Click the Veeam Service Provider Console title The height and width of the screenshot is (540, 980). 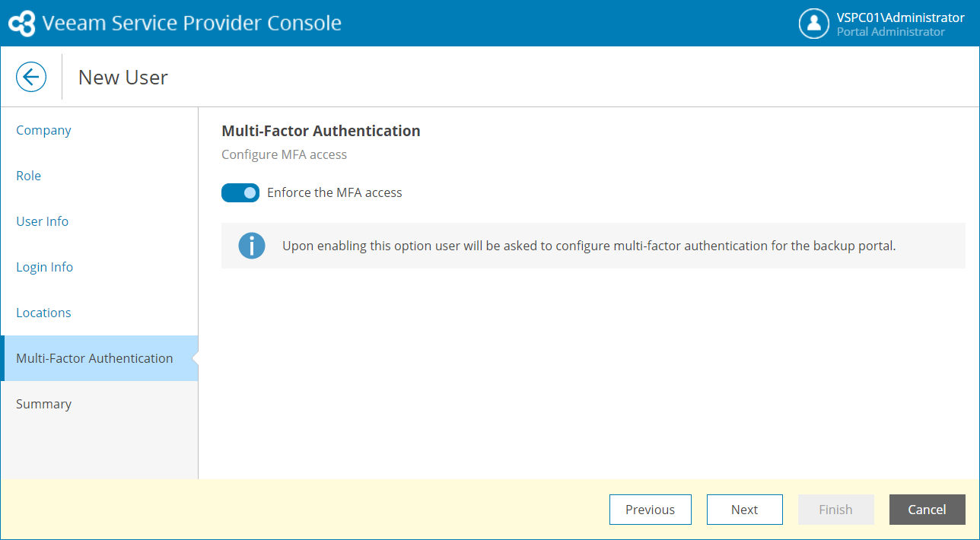click(192, 24)
